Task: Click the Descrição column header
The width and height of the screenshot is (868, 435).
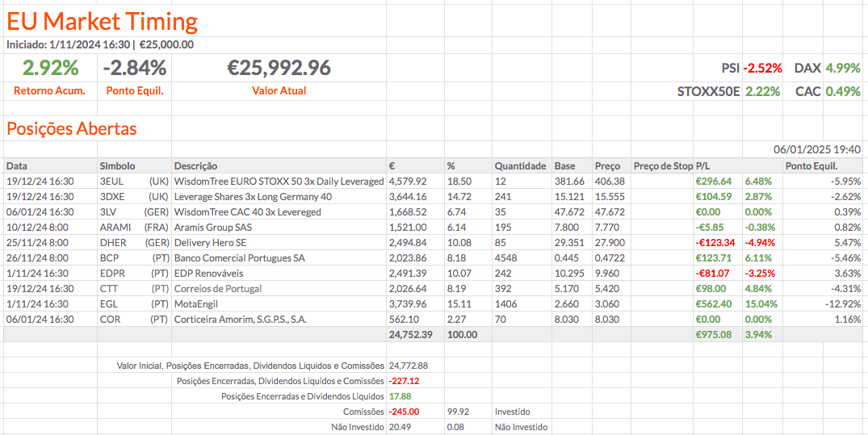Action: (195, 165)
